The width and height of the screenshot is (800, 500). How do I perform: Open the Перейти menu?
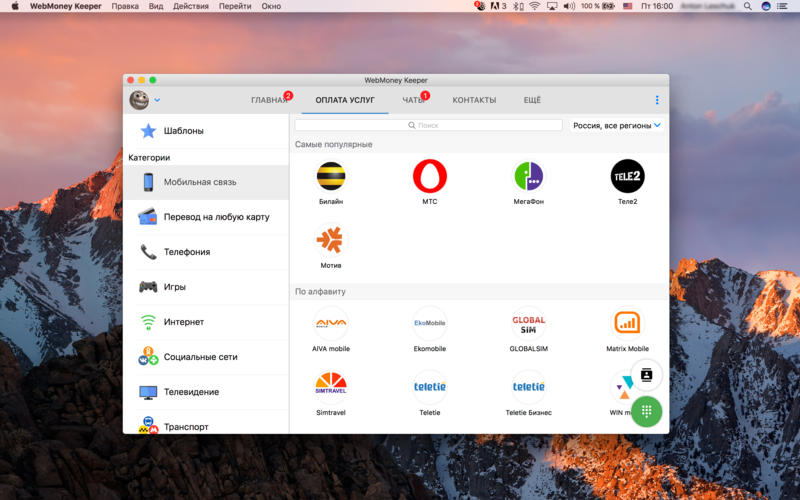coord(235,6)
